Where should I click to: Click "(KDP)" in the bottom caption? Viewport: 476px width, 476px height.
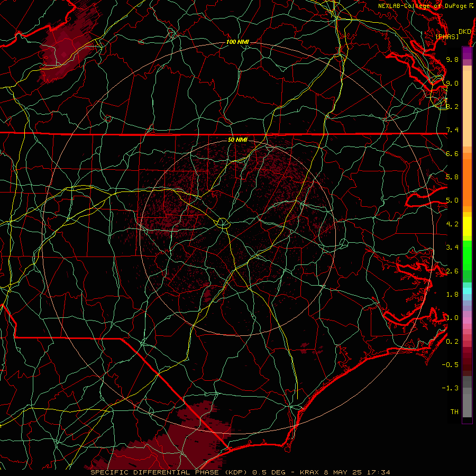click(x=235, y=472)
